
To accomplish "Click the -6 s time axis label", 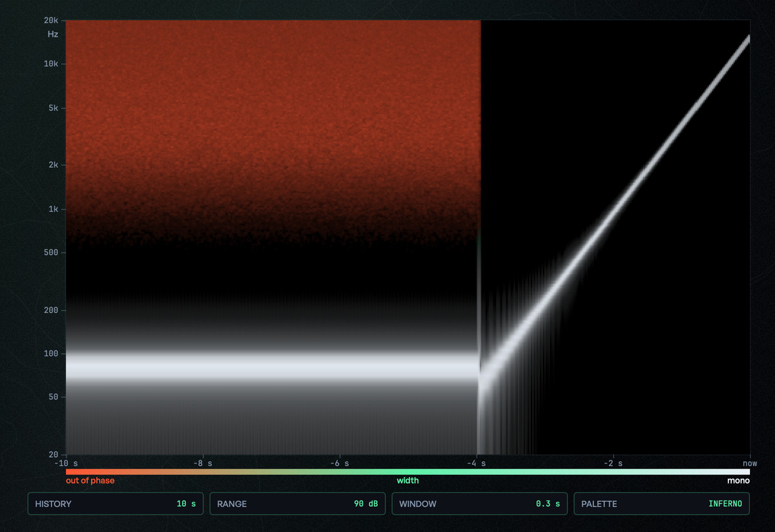I will point(340,464).
